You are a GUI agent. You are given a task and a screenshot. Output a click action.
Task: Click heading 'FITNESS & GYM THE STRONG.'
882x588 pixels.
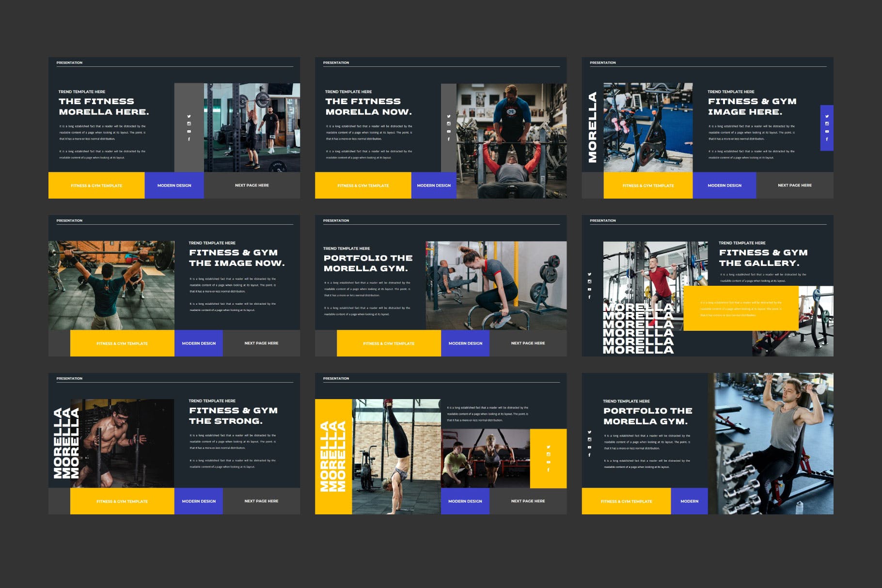(233, 416)
